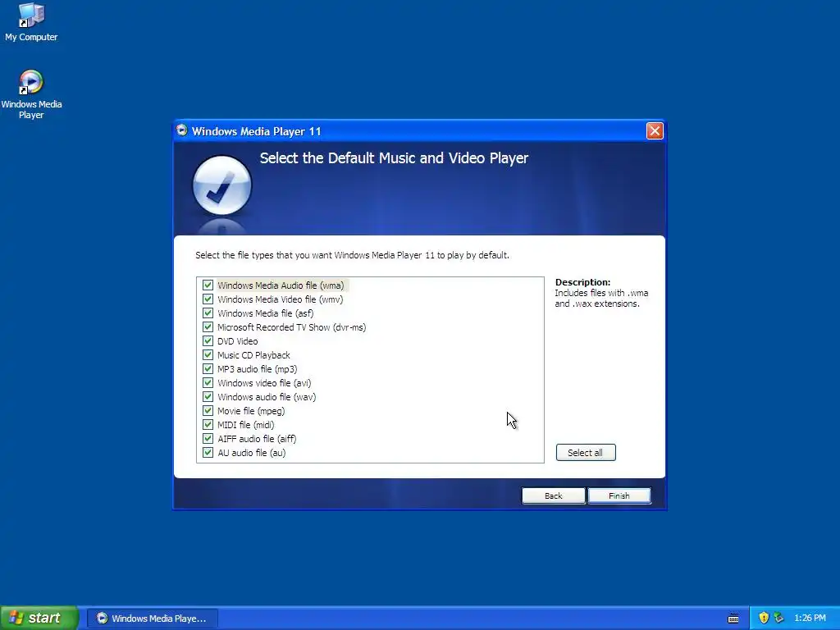Toggle the MP3 audio file (mp3) checkbox
Screen dimensions: 840x630
point(208,368)
